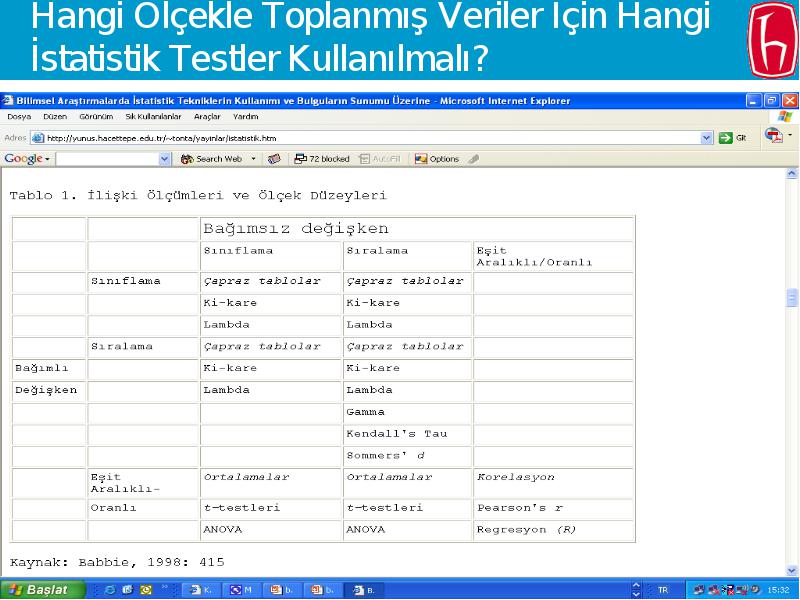Open Google toolbar Options
Viewport: 800px width, 600px height.
(x=437, y=159)
